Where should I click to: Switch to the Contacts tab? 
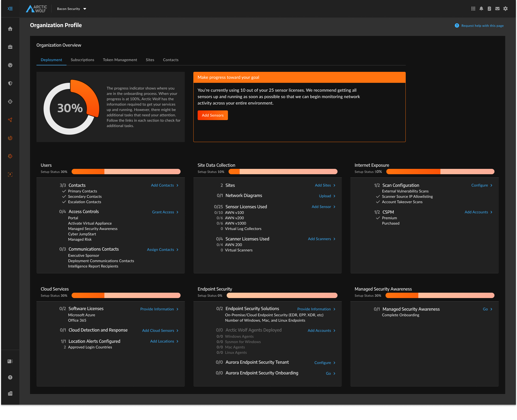point(171,60)
